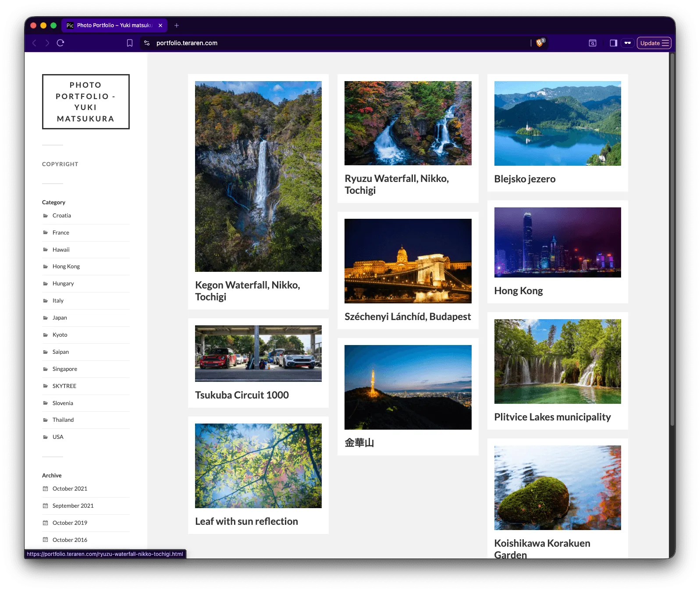Toggle the browser sidebar panel icon
700x591 pixels.
pos(613,43)
